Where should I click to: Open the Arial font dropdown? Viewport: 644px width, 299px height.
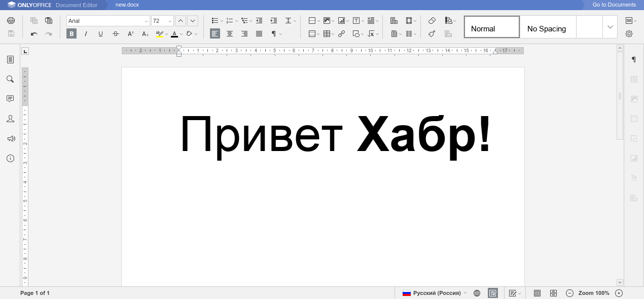coord(146,21)
